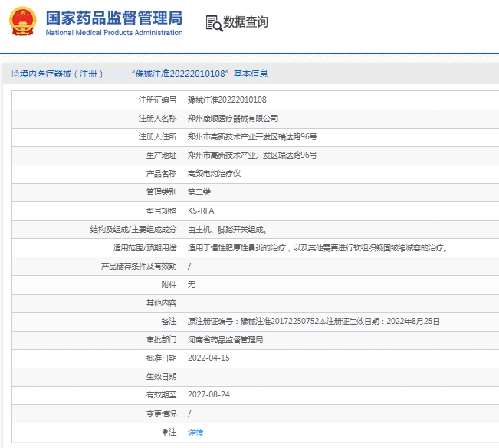Click the 注册人住所 label
This screenshot has width=499, height=448.
tap(158, 137)
